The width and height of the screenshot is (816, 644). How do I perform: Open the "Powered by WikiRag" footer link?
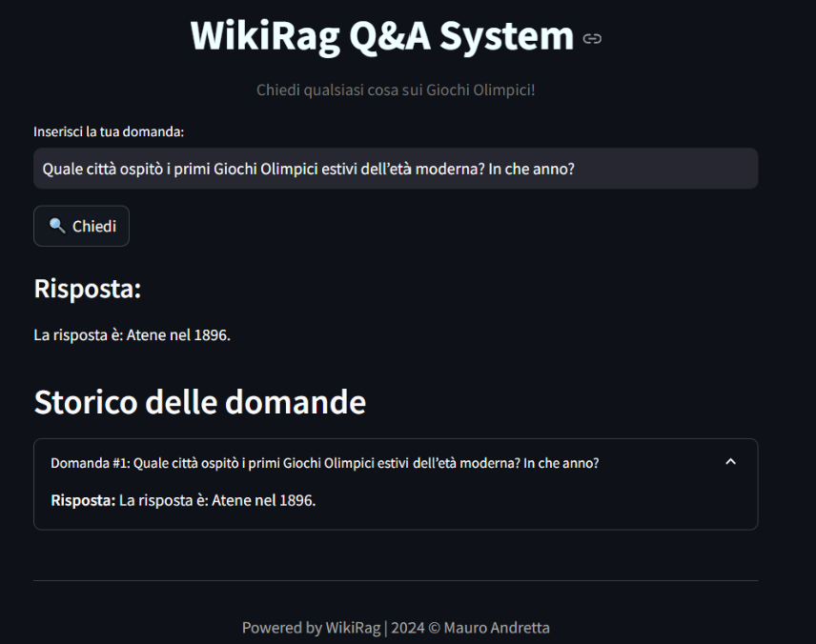click(x=311, y=627)
